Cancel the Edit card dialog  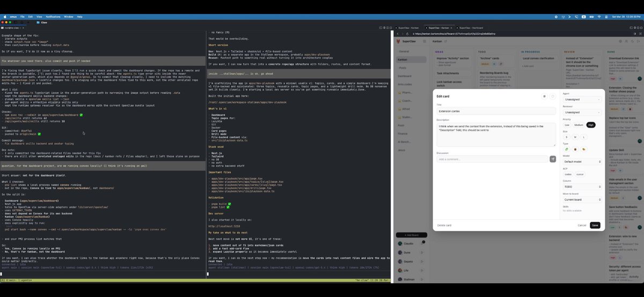(582, 225)
